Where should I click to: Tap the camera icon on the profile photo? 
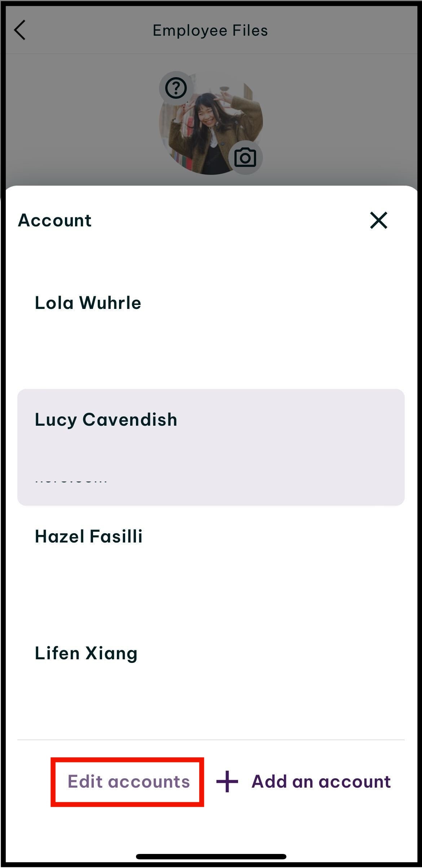245,158
